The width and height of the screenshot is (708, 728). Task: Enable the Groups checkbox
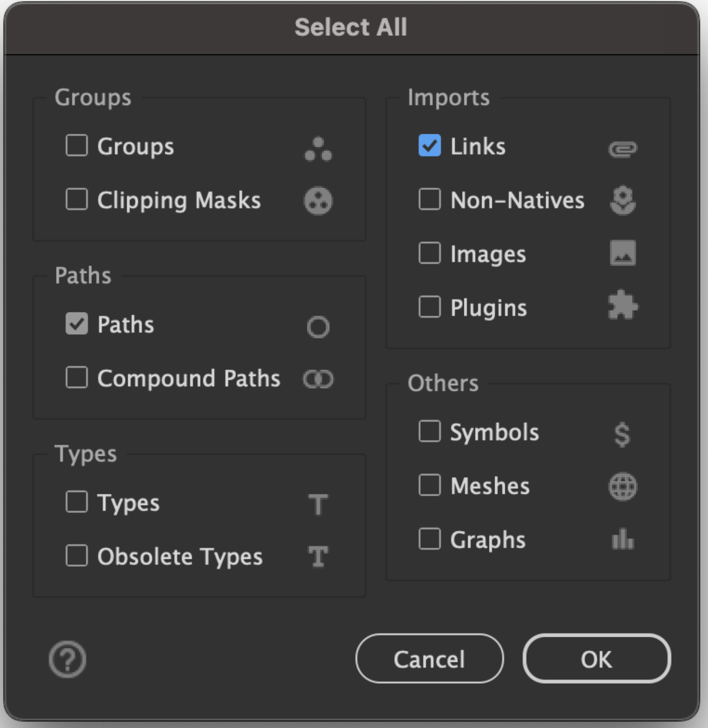pos(77,145)
